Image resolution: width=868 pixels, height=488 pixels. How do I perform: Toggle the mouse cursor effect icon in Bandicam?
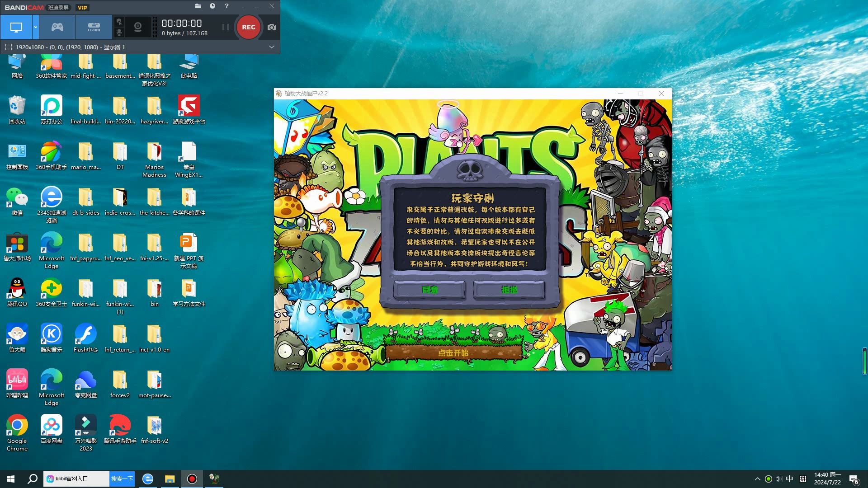119,22
